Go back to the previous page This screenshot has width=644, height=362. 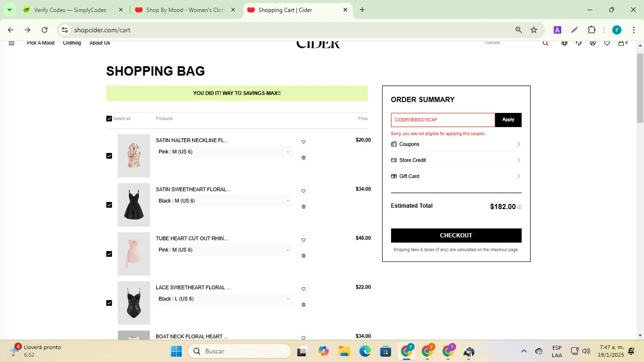[11, 30]
